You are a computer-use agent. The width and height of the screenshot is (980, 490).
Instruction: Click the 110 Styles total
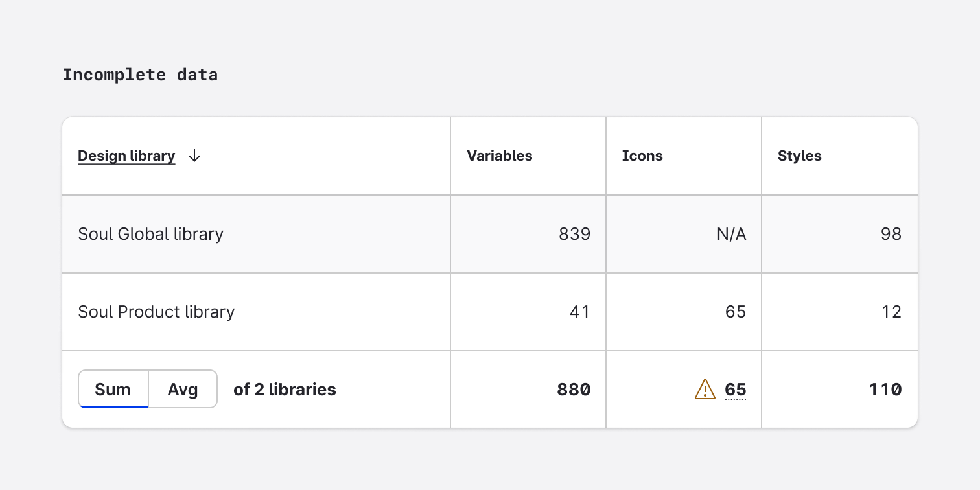pyautogui.click(x=885, y=390)
